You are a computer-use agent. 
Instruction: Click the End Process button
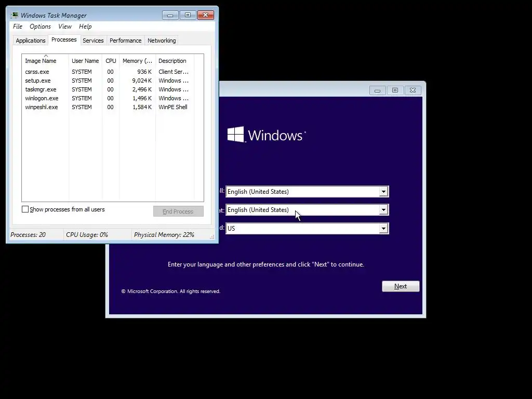coord(178,211)
